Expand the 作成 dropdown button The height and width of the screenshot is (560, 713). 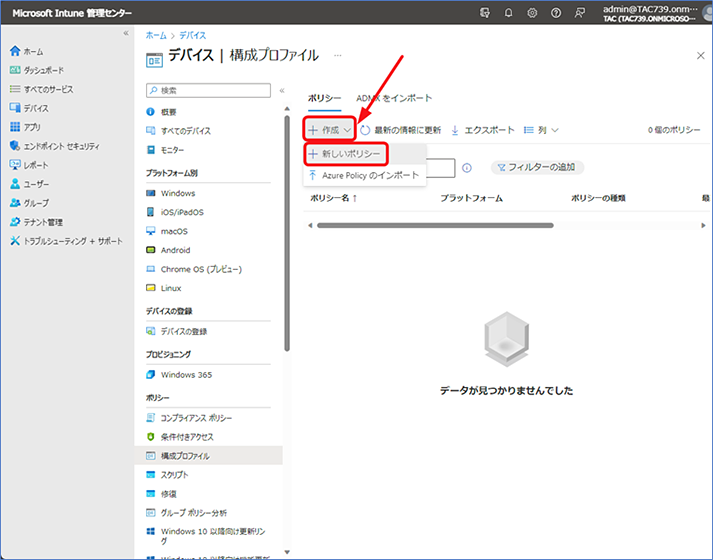(329, 130)
